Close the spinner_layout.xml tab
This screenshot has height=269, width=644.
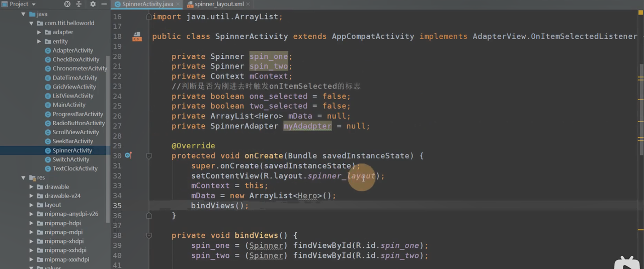(249, 4)
